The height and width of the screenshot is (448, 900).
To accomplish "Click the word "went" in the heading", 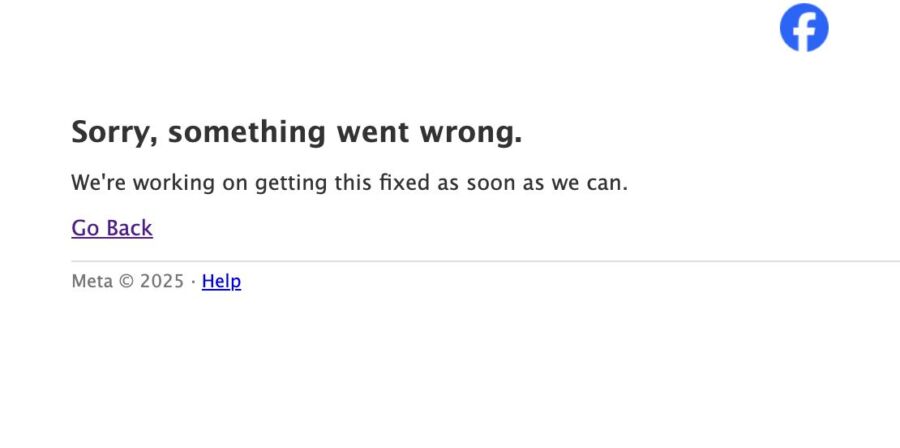I will 373,133.
